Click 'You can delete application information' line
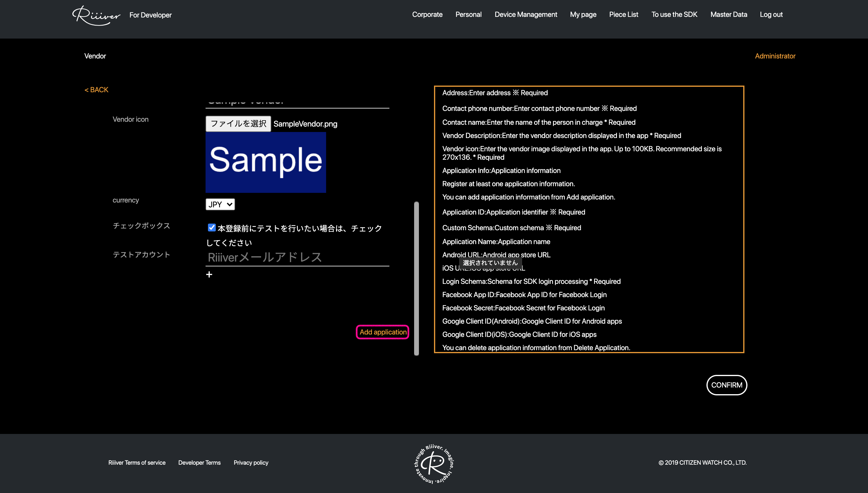This screenshot has width=868, height=493. 536,347
